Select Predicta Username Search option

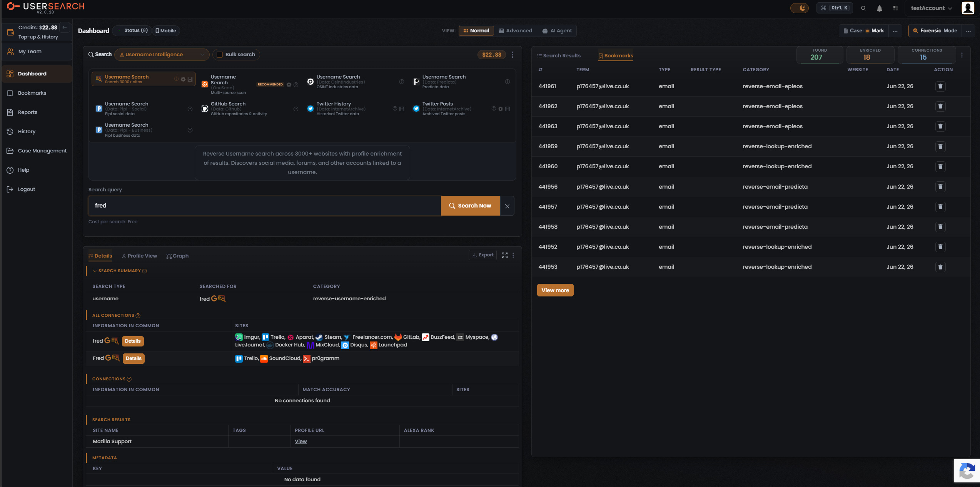[x=461, y=82]
